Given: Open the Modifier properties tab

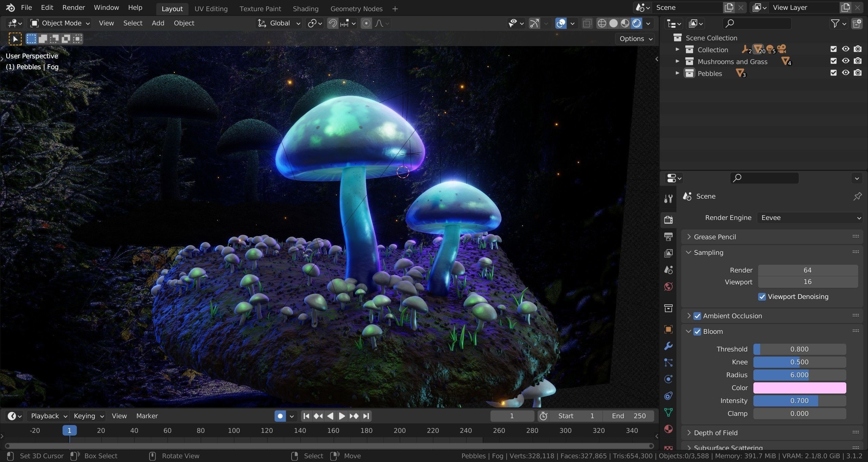Looking at the screenshot, I should pyautogui.click(x=668, y=346).
